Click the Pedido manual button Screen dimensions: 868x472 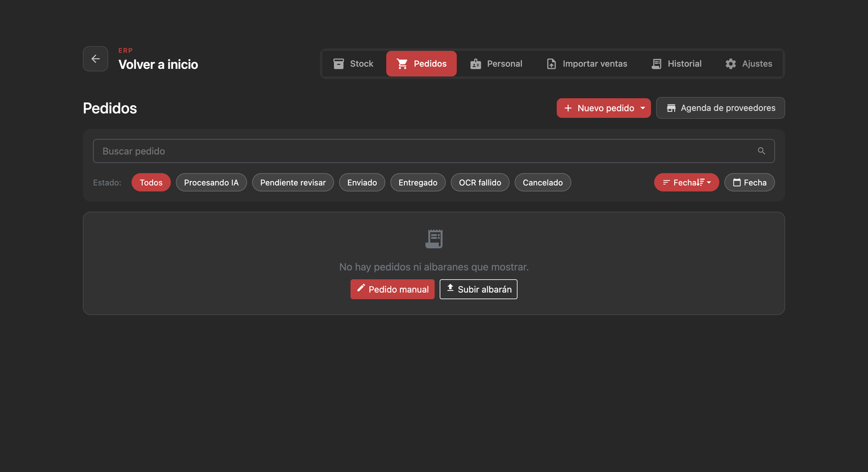click(x=392, y=289)
